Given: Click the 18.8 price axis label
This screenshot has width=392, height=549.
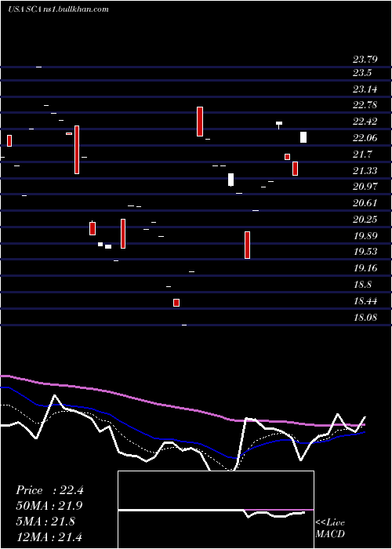Looking at the screenshot, I should click(362, 284).
